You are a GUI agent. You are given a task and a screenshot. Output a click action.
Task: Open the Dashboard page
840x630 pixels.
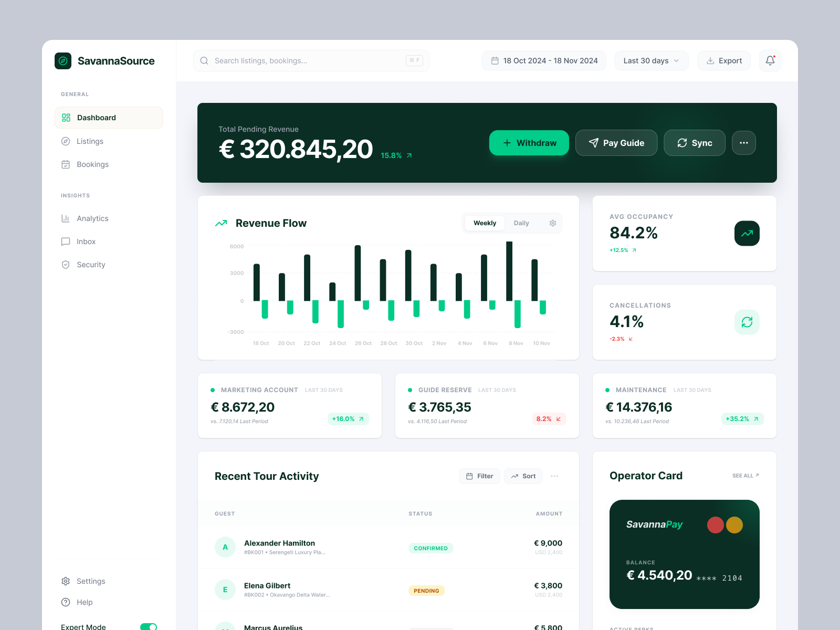click(109, 118)
